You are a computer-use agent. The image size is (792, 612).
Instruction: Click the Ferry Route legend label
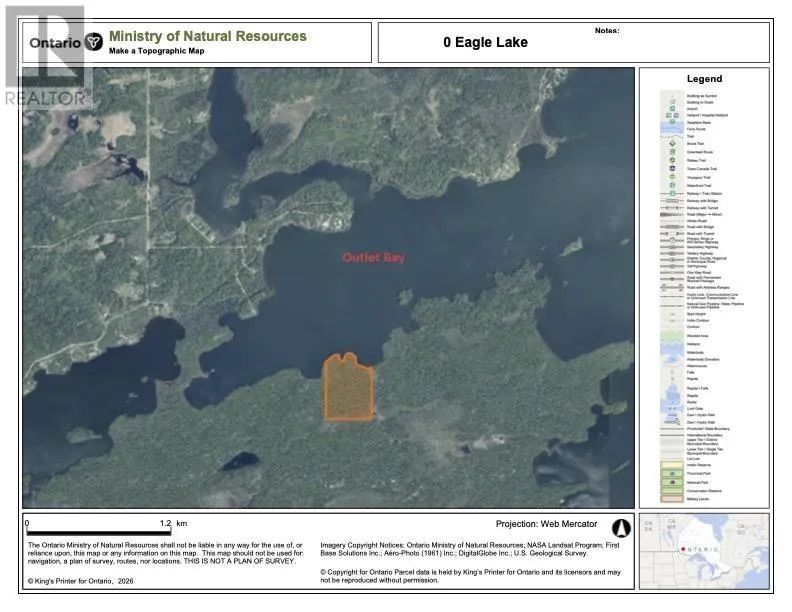click(x=696, y=129)
